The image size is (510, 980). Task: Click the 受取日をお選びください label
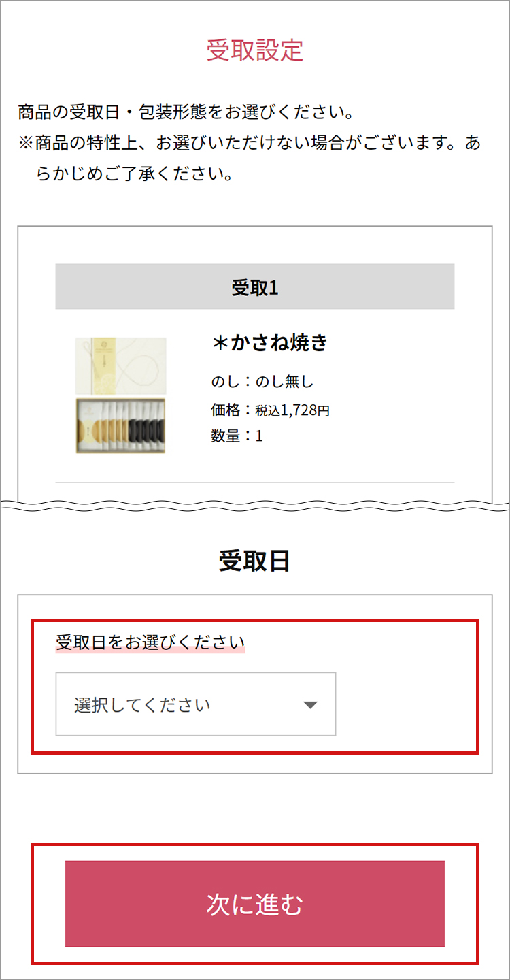point(150,642)
